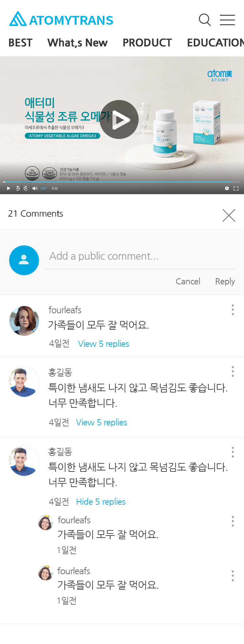The height and width of the screenshot is (644, 244).
Task: Skip forward 10 seconds in video
Action: [x=26, y=188]
